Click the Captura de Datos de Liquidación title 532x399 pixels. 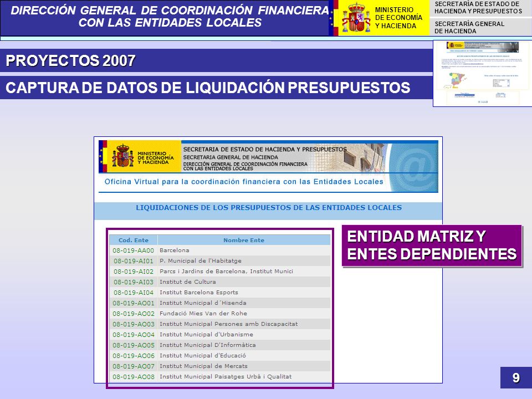coord(208,88)
